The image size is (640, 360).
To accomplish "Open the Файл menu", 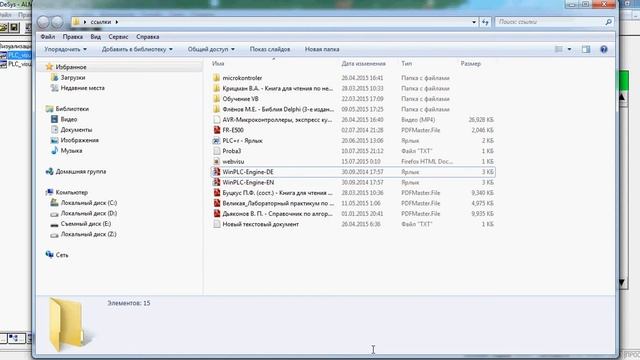I will tap(48, 37).
